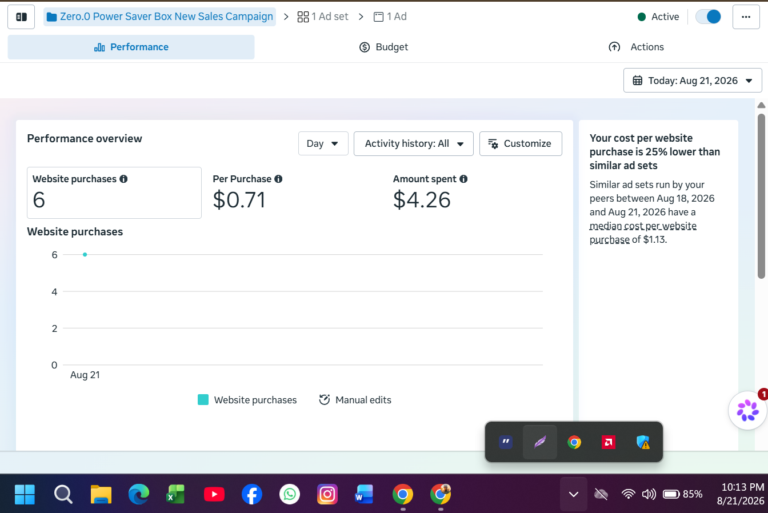Select the Performance tab
Image resolution: width=768 pixels, height=513 pixels.
(x=131, y=47)
